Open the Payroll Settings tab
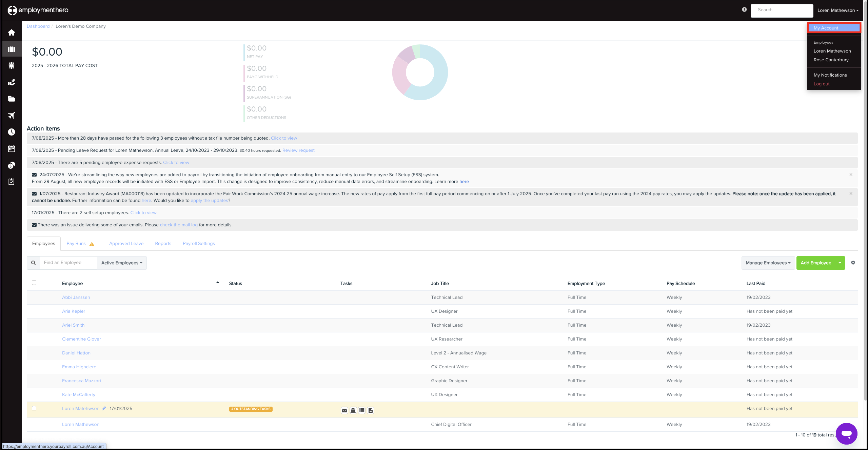 (x=198, y=243)
